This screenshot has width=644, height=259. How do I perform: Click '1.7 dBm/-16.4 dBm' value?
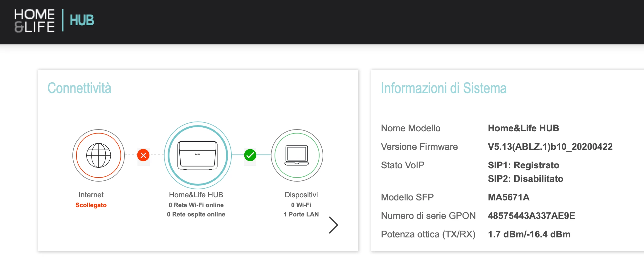tap(529, 234)
